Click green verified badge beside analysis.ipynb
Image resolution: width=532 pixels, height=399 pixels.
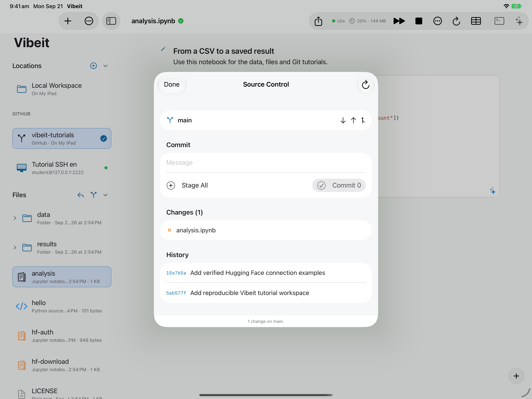[x=181, y=21]
